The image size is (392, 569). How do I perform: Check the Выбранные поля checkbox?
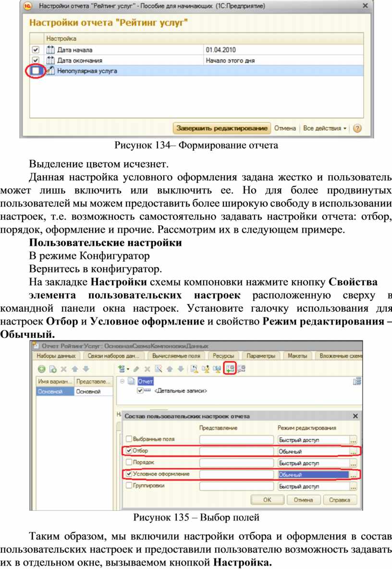tap(129, 439)
